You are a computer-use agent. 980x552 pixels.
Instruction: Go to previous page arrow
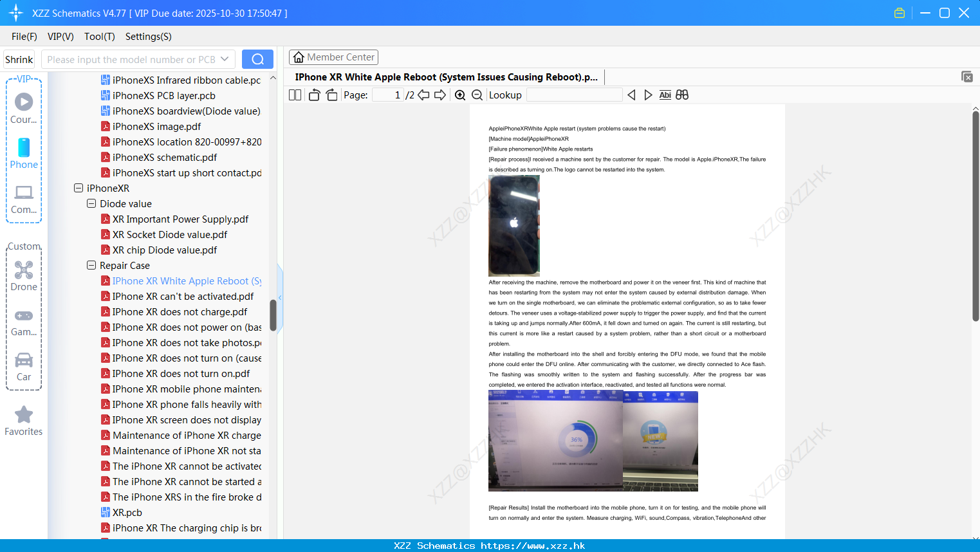[x=423, y=95]
